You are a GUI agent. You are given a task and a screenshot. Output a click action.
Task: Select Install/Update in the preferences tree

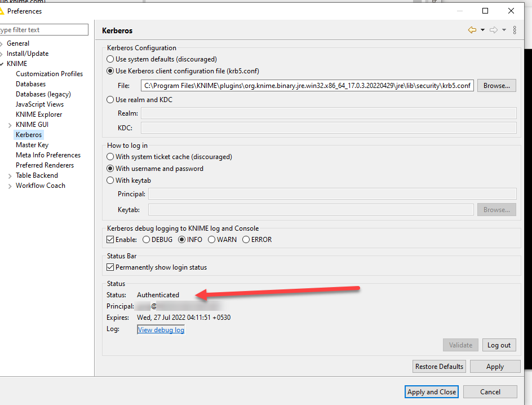pyautogui.click(x=28, y=54)
